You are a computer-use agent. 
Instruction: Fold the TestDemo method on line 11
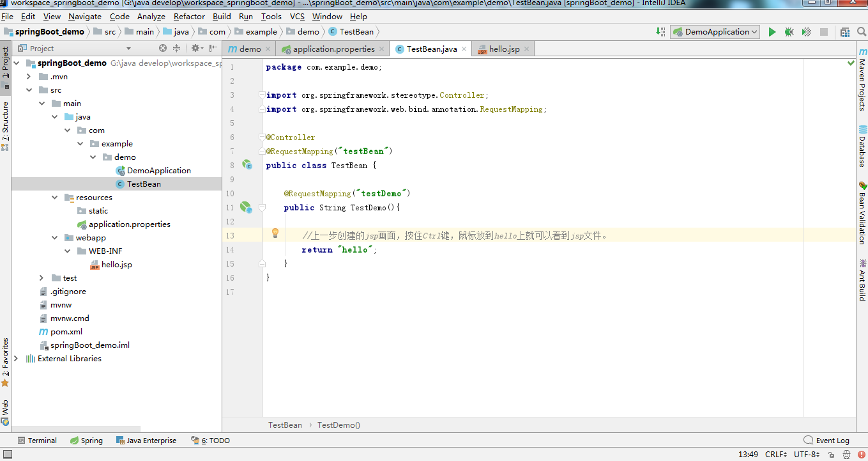[262, 207]
